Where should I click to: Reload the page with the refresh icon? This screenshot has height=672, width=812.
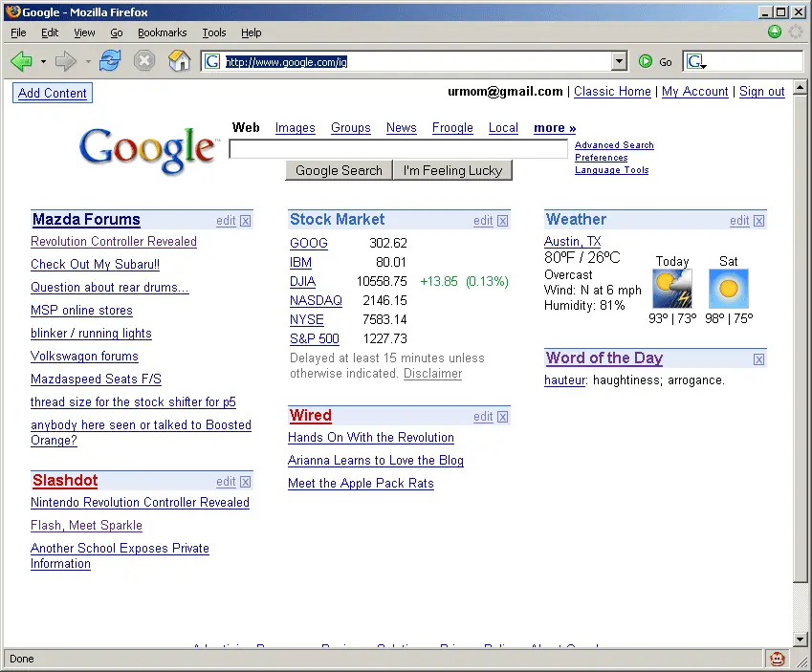pos(109,61)
